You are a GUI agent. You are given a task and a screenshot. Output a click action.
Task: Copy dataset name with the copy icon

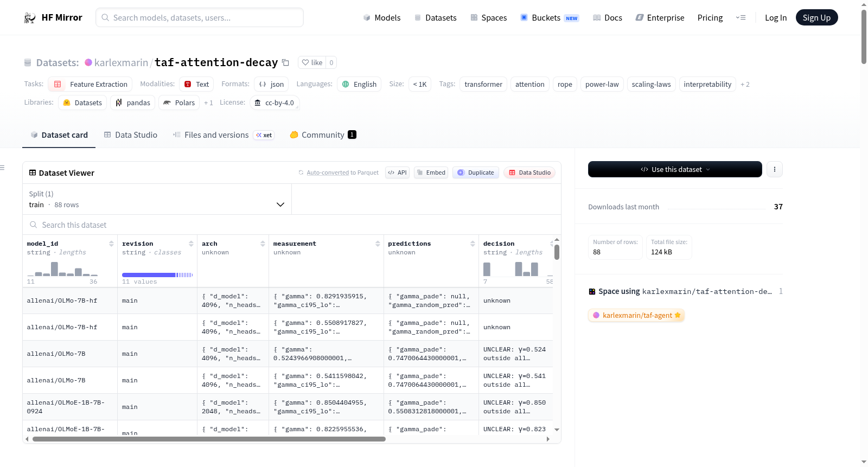click(x=285, y=62)
